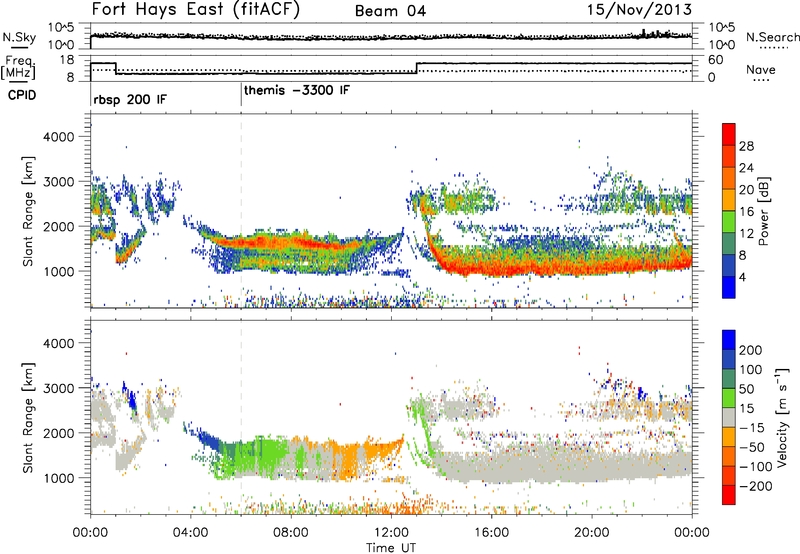
Task: Click the themis CPID dashed marker in velocity panel
Action: click(x=241, y=417)
